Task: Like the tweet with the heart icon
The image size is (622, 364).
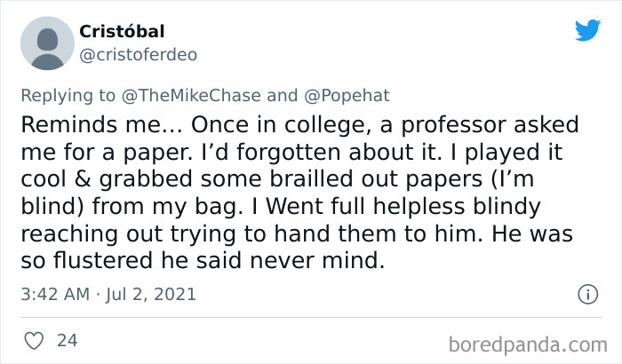Action: click(x=36, y=340)
